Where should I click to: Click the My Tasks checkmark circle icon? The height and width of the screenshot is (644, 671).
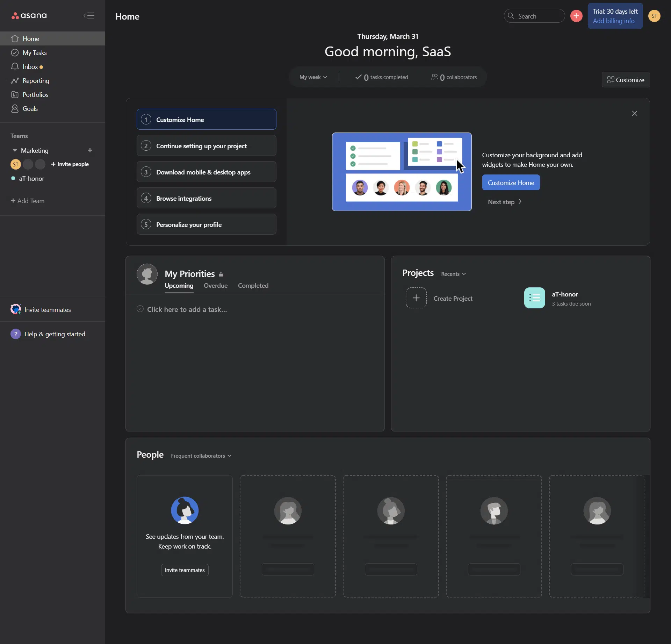pyautogui.click(x=15, y=52)
